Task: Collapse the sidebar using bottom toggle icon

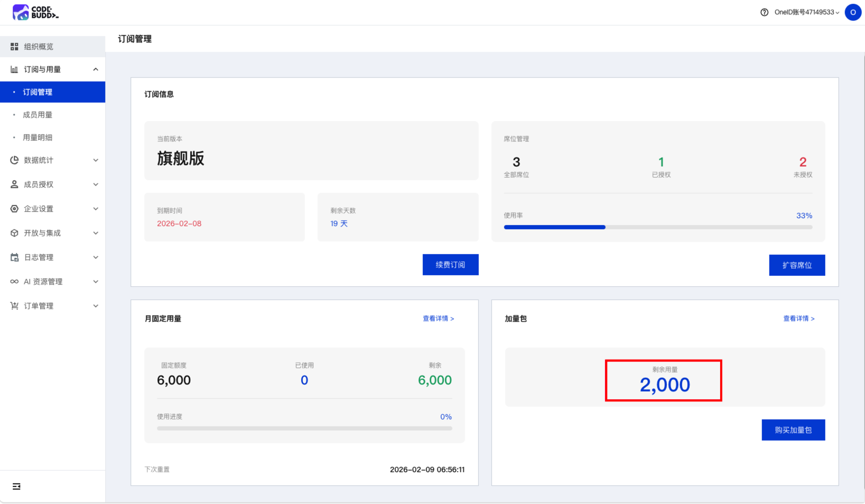Action: [16, 486]
